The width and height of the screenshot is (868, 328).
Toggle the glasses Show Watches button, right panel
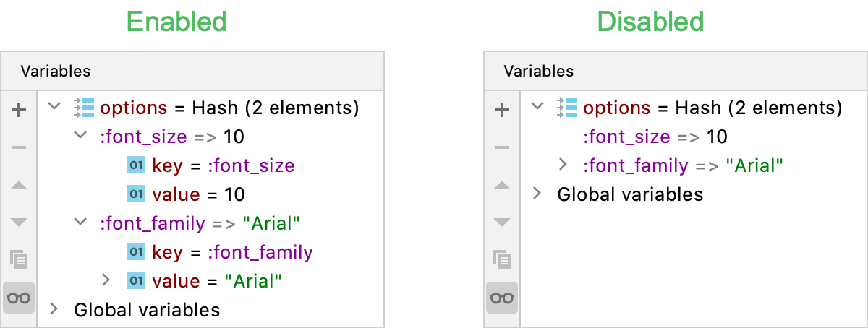click(x=502, y=298)
